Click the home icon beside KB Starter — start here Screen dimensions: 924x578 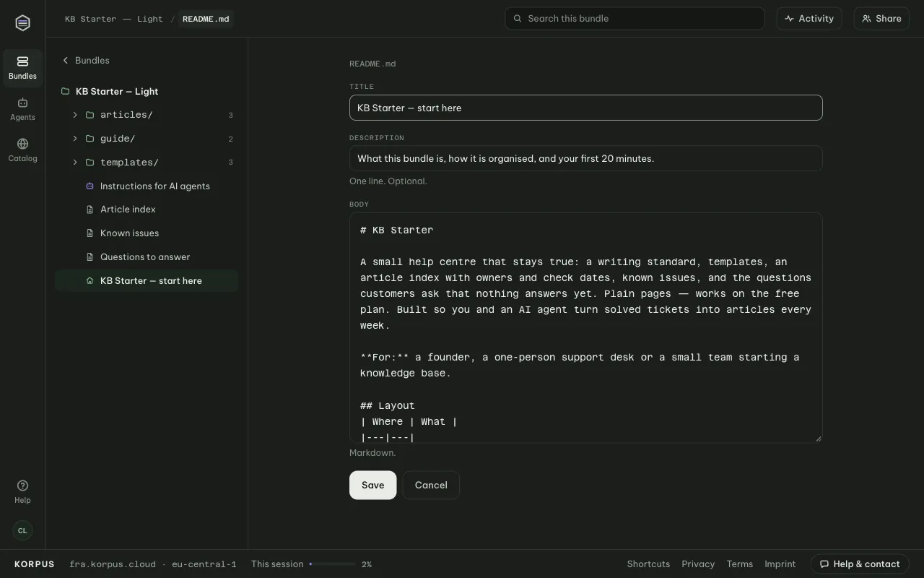tap(90, 281)
